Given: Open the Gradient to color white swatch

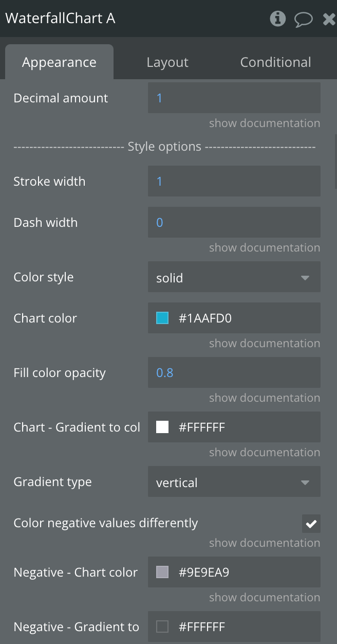Looking at the screenshot, I should (x=162, y=427).
